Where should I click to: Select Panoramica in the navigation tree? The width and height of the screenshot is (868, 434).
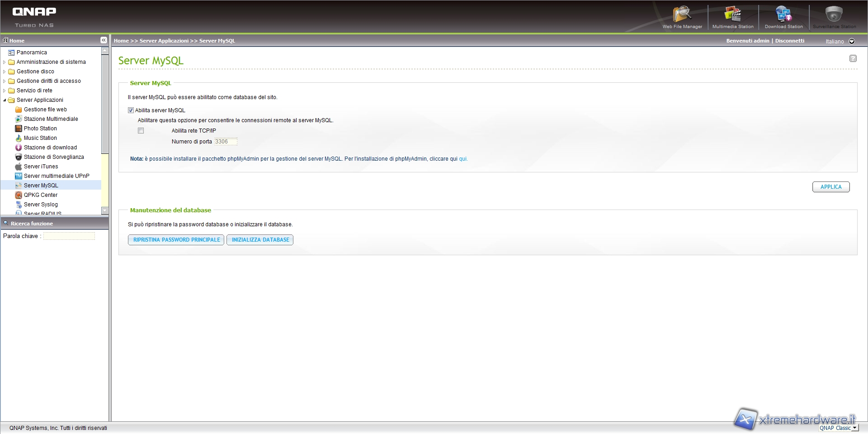pyautogui.click(x=32, y=52)
